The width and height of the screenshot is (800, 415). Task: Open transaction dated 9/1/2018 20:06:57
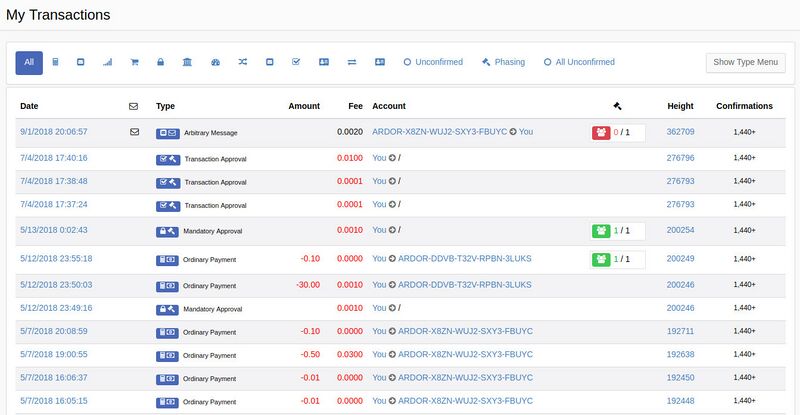tap(54, 131)
